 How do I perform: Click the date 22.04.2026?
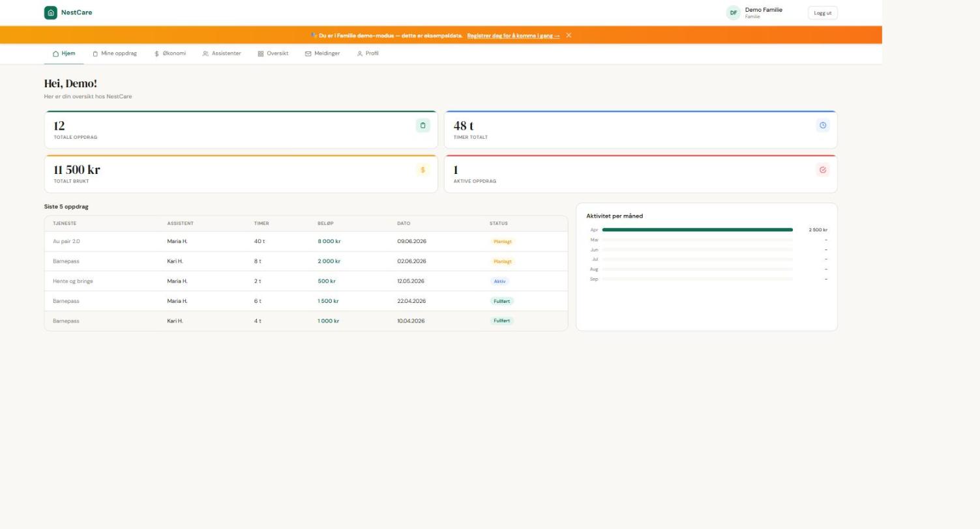(411, 301)
